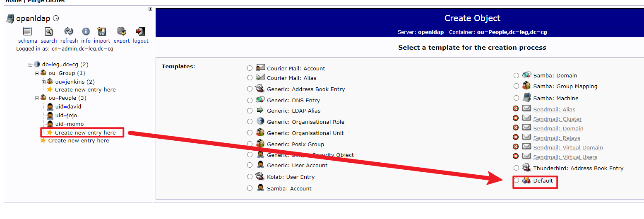Go to the Home menu link
Screen dimensions: 644x219
pyautogui.click(x=13, y=1)
